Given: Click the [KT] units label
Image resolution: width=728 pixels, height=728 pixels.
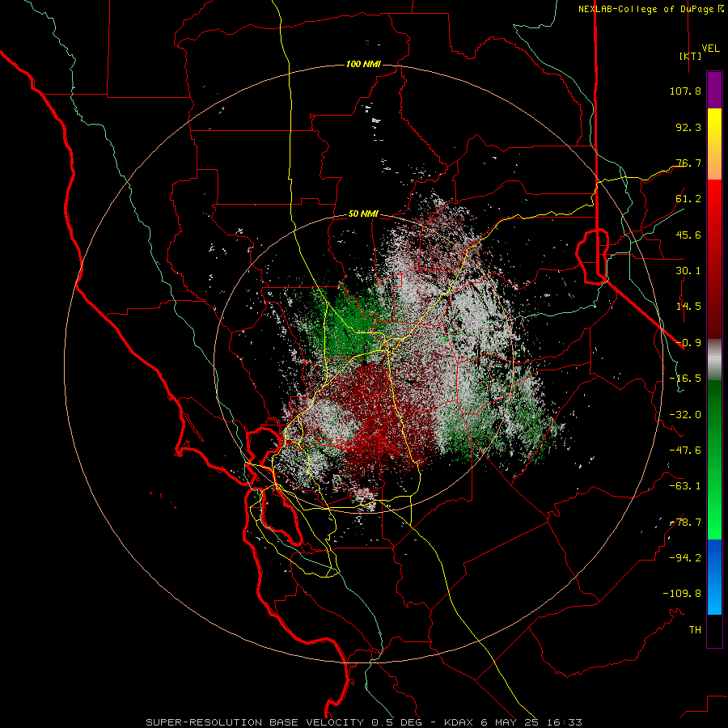Looking at the screenshot, I should 690,56.
